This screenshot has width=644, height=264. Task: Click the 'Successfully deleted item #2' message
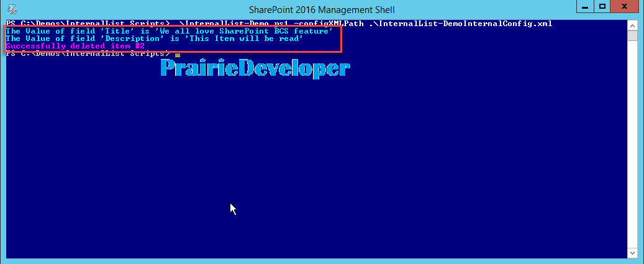(x=75, y=46)
